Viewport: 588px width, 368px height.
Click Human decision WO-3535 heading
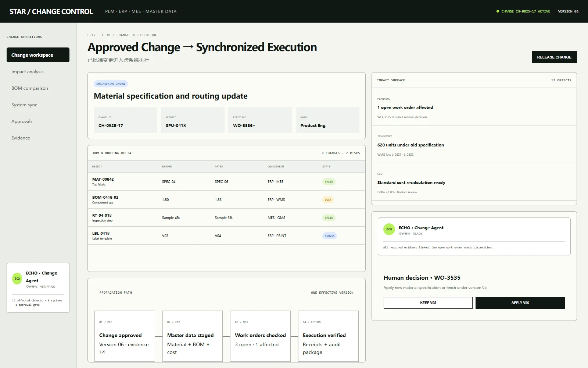pos(422,278)
